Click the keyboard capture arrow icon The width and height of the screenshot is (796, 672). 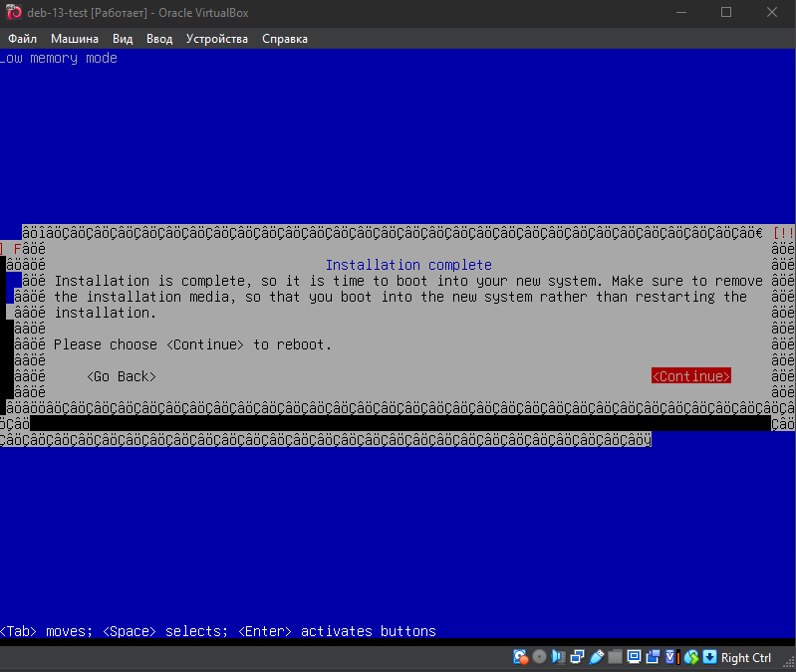(x=709, y=657)
